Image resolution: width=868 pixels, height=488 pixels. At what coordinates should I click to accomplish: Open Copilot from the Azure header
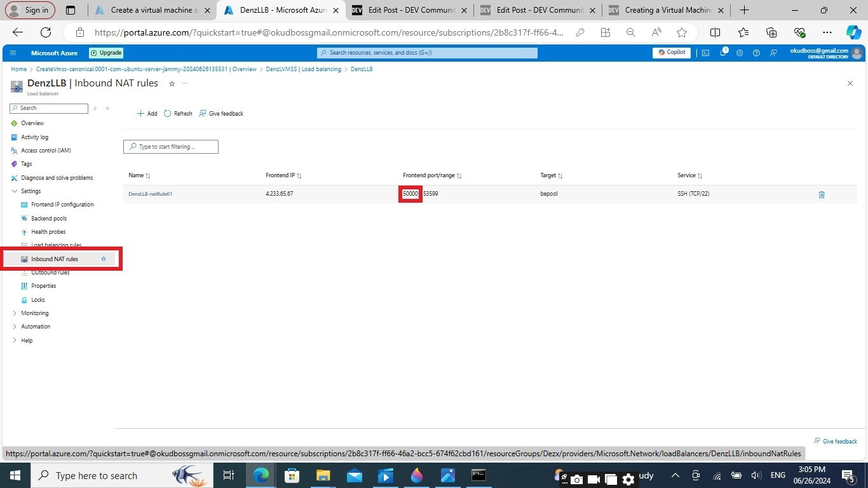672,53
